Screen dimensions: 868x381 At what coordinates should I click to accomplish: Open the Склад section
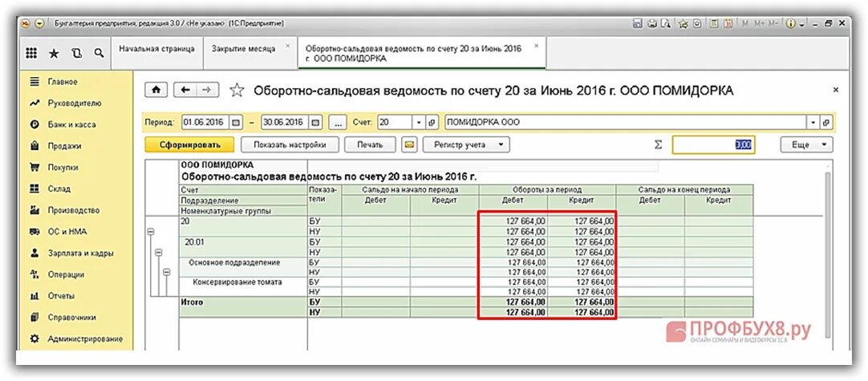[59, 188]
